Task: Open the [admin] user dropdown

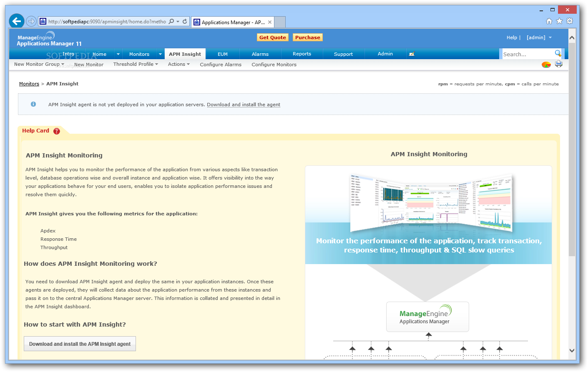Action: (x=539, y=37)
